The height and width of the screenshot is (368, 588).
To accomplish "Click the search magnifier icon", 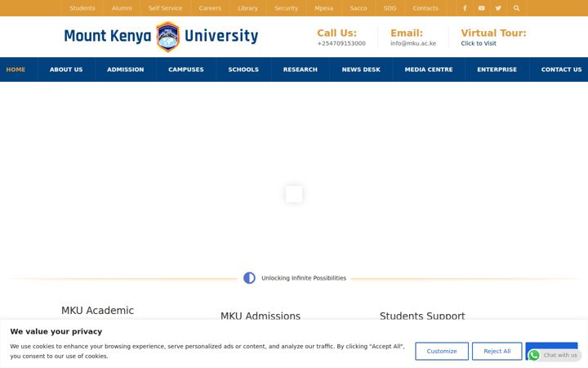I will [516, 8].
